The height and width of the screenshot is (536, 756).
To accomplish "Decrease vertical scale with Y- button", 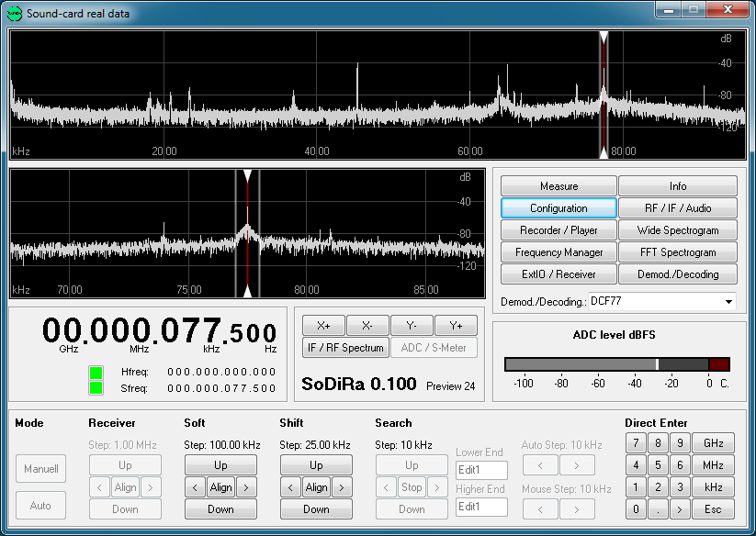I will (x=412, y=326).
